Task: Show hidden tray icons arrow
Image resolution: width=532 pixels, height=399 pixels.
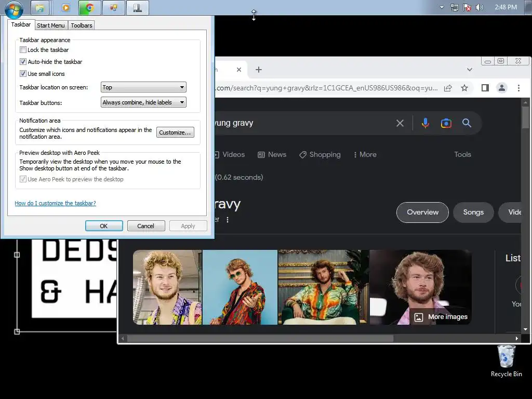Action: [442, 7]
